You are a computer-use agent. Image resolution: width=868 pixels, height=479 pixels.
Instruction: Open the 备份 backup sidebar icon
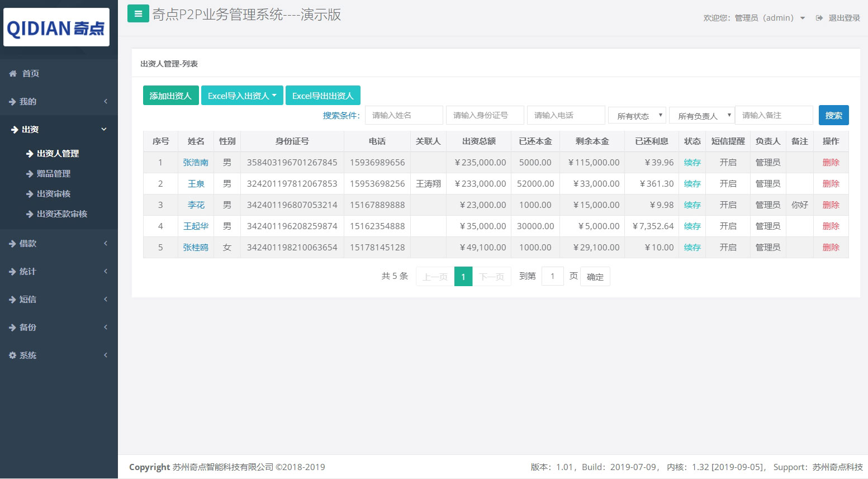click(13, 327)
